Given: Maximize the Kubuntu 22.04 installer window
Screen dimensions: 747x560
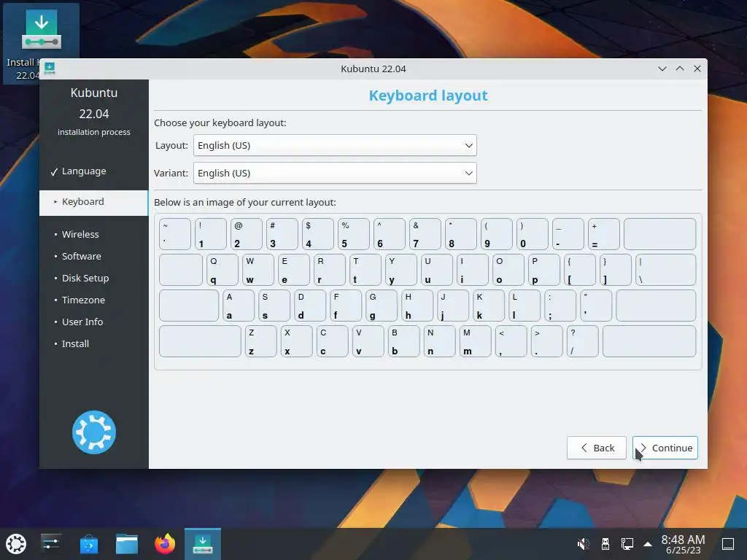Looking at the screenshot, I should point(680,69).
